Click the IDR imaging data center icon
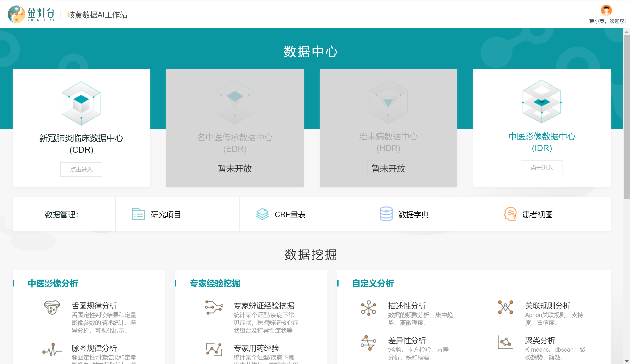630x364 pixels. 542,101
